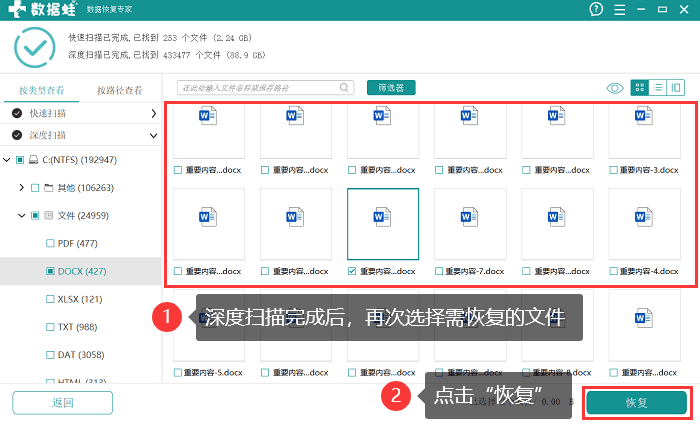Toggle the C:(NTFS) drive checkbox

pos(20,160)
